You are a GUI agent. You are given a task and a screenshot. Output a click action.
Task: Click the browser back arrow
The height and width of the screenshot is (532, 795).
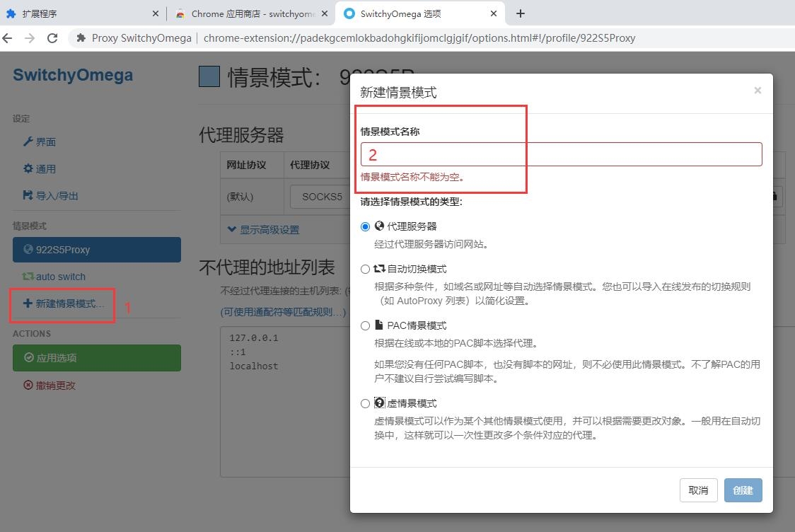point(8,38)
